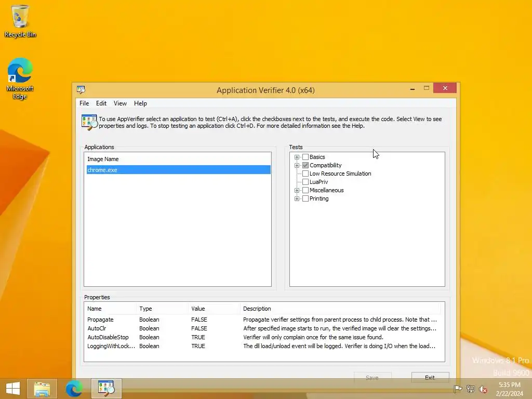Enable the Basics test checkbox
The image size is (532, 399).
[305, 157]
